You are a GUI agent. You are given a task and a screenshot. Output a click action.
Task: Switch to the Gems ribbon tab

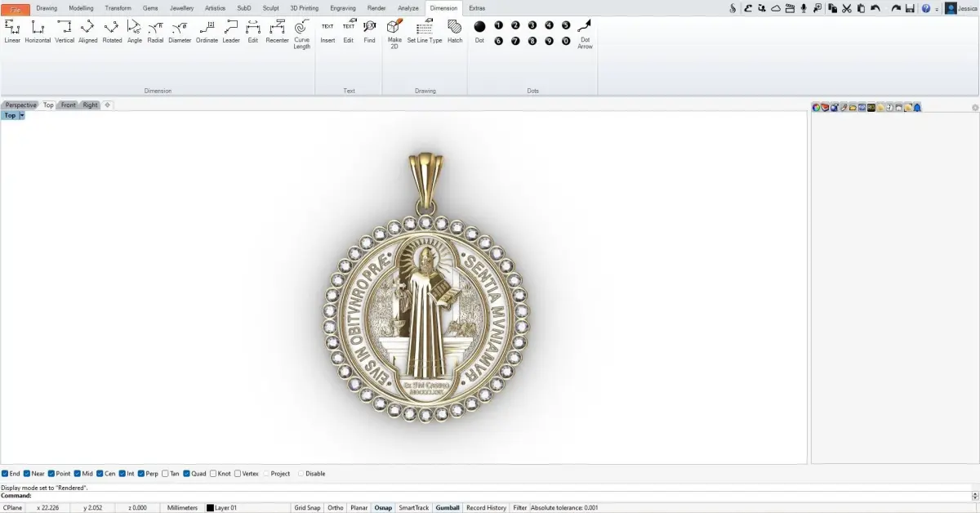point(150,8)
